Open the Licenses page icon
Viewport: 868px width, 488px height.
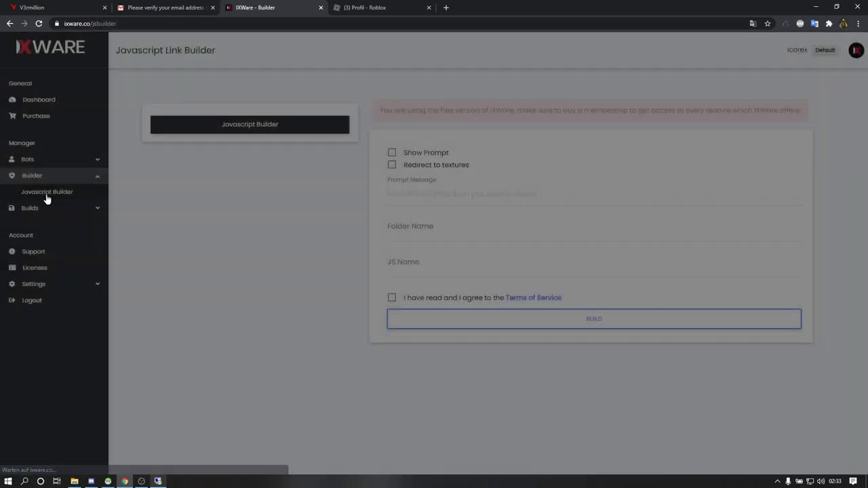click(x=12, y=267)
